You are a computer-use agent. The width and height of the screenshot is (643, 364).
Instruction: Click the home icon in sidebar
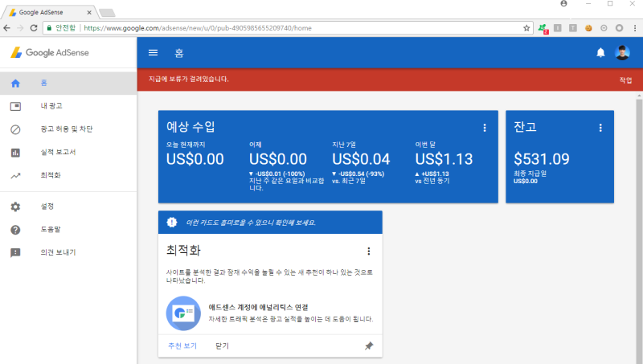(15, 84)
